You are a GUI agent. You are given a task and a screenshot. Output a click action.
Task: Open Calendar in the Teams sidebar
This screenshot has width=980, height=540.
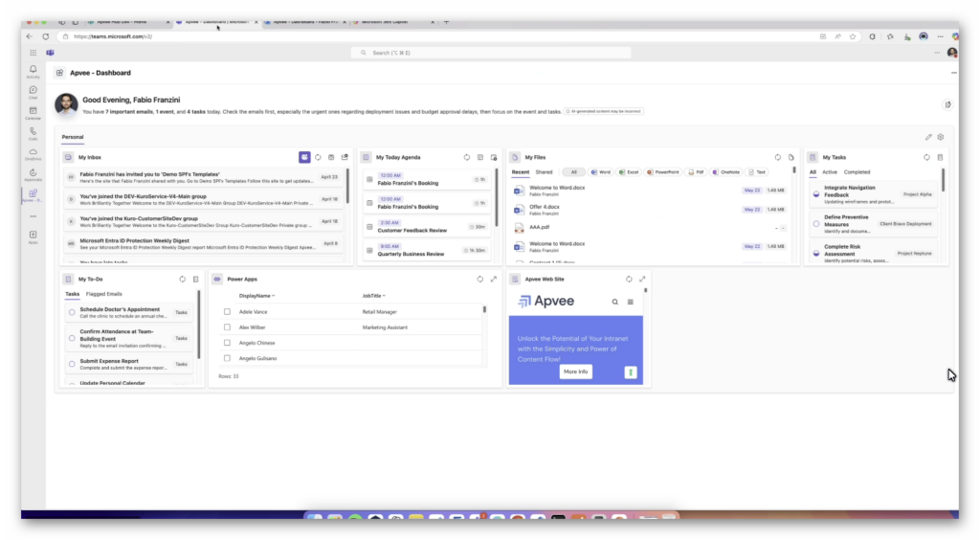[x=33, y=113]
